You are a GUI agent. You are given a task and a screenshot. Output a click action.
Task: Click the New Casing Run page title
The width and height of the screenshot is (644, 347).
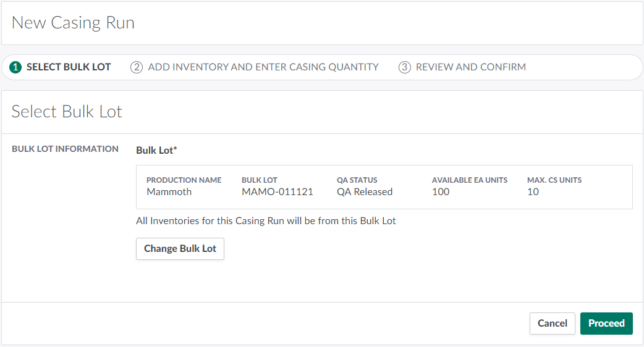73,23
